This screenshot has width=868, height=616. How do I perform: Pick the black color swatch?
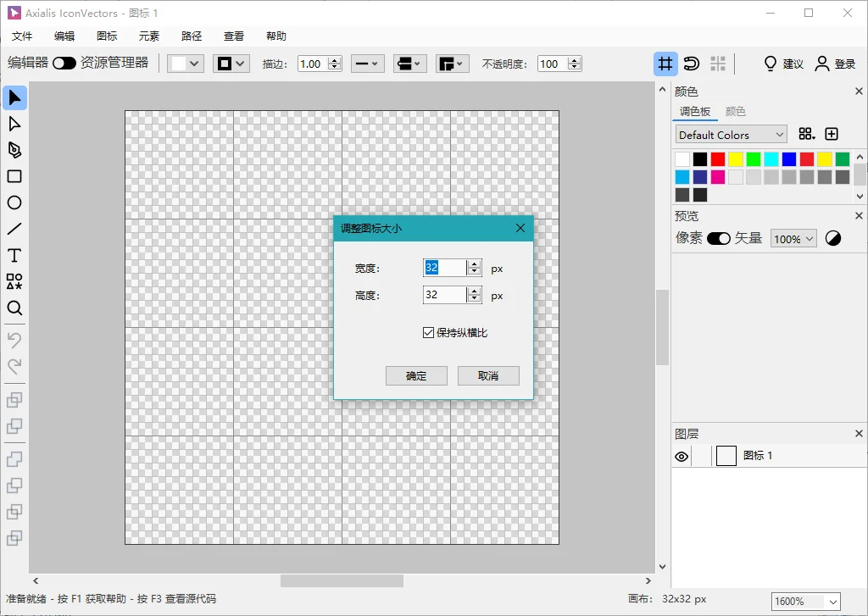[700, 159]
